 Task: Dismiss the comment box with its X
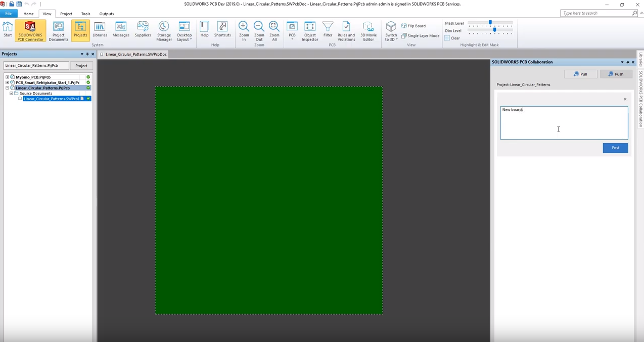[625, 99]
